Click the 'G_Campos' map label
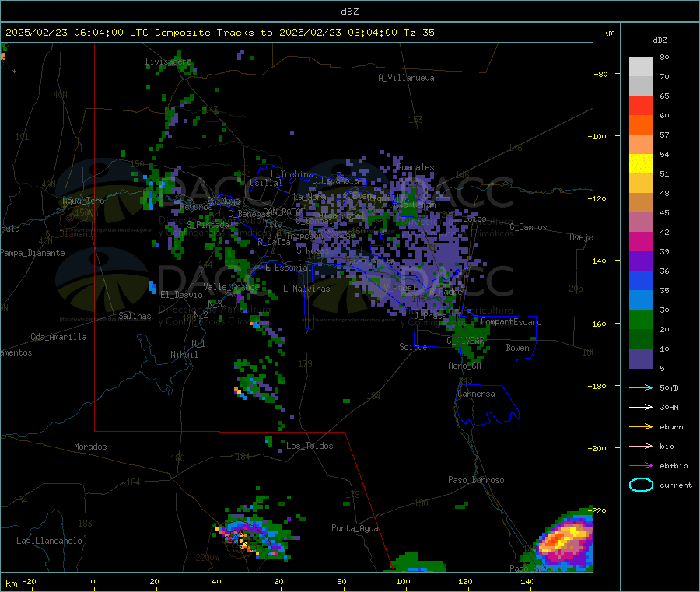700x592 pixels. [529, 227]
